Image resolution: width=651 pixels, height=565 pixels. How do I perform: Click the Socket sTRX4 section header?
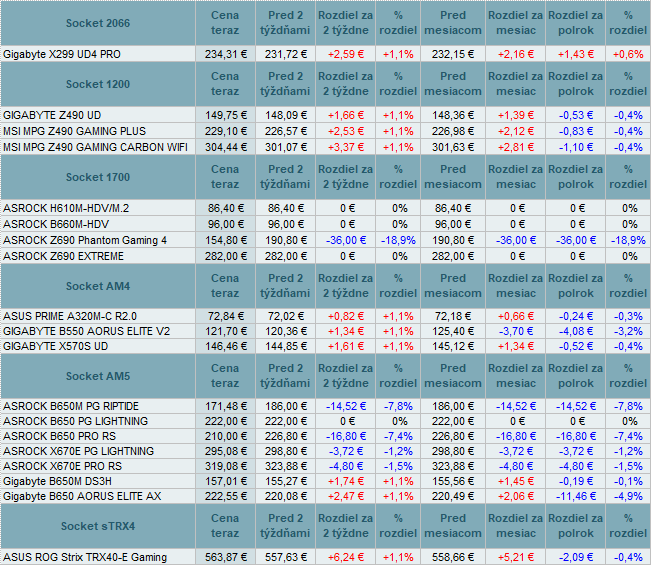(98, 526)
